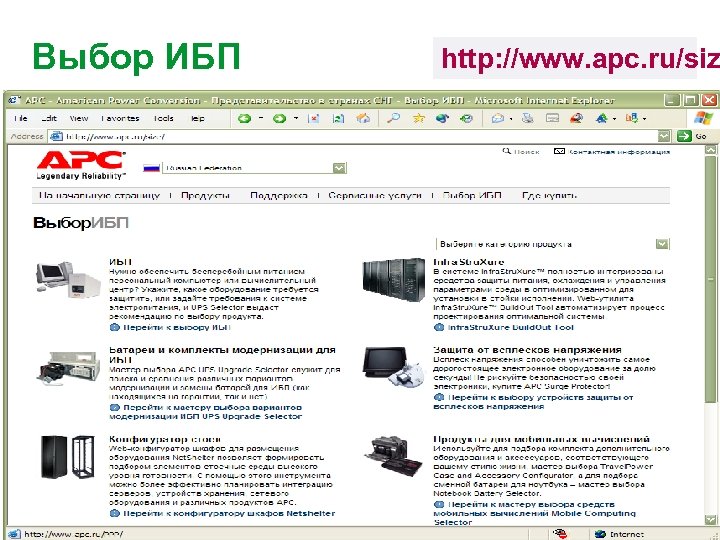This screenshot has width=720, height=540.
Task: Click the monitor surge protector image
Action: tap(394, 366)
